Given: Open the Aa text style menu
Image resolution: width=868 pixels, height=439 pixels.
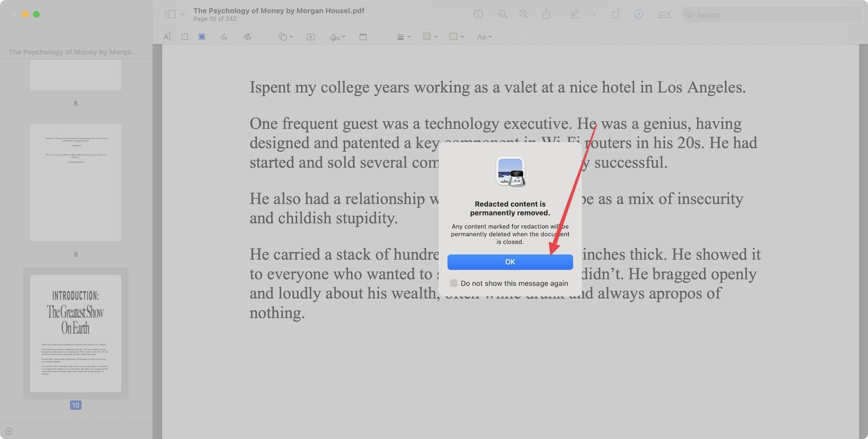Looking at the screenshot, I should [x=484, y=37].
